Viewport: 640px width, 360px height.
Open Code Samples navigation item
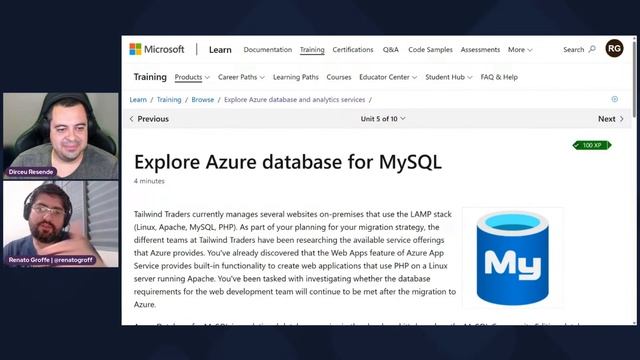430,50
